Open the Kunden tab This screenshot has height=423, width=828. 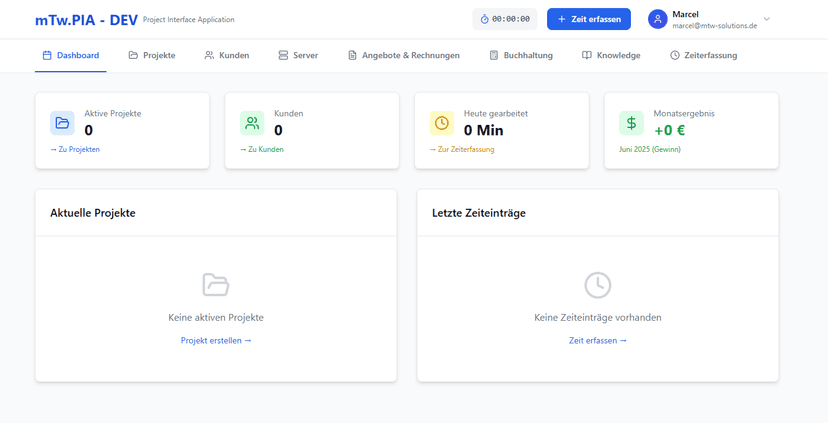pos(227,55)
